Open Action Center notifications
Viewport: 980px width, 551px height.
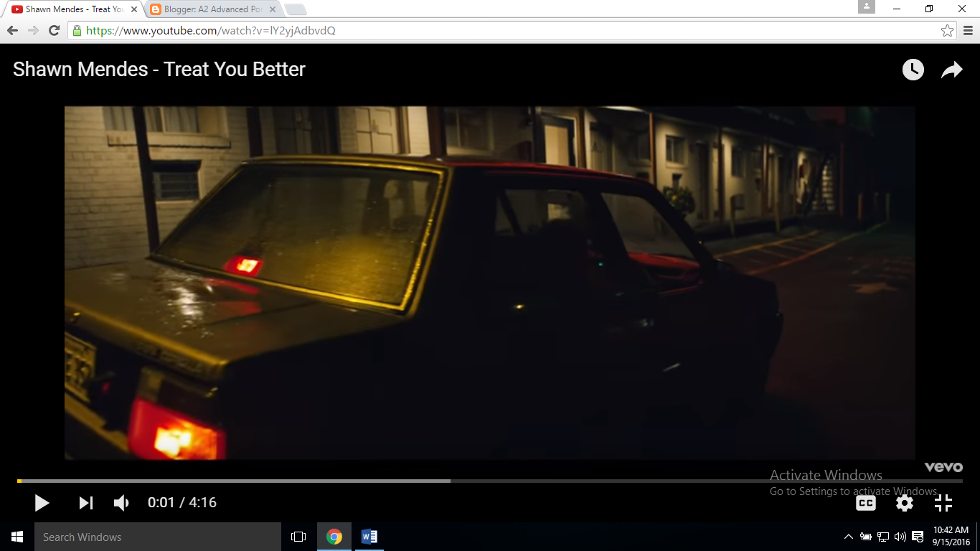pos(918,537)
